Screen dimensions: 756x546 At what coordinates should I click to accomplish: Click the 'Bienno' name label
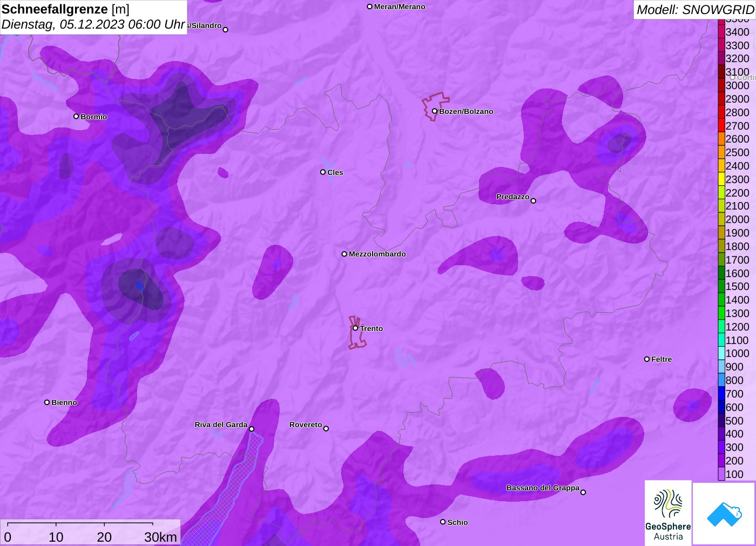pyautogui.click(x=64, y=402)
